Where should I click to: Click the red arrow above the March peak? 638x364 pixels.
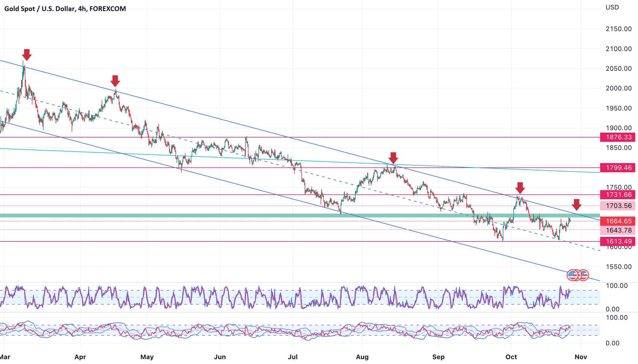[x=26, y=55]
